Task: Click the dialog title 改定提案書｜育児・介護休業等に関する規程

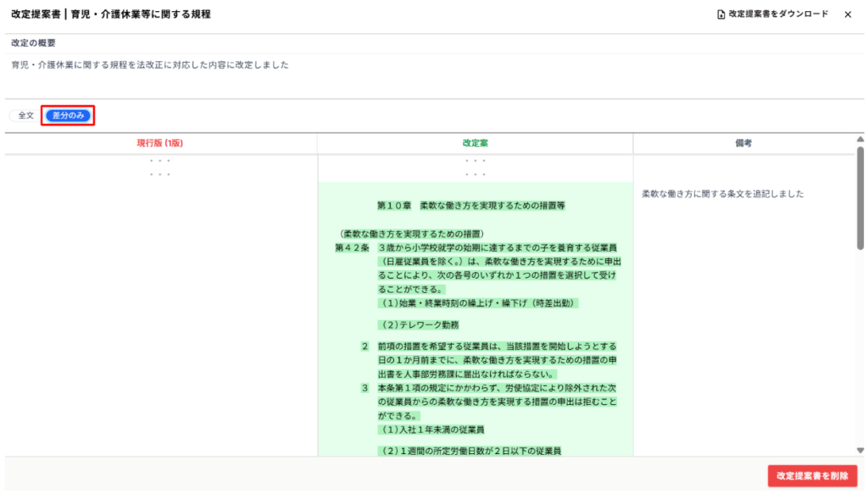Action: [x=111, y=14]
